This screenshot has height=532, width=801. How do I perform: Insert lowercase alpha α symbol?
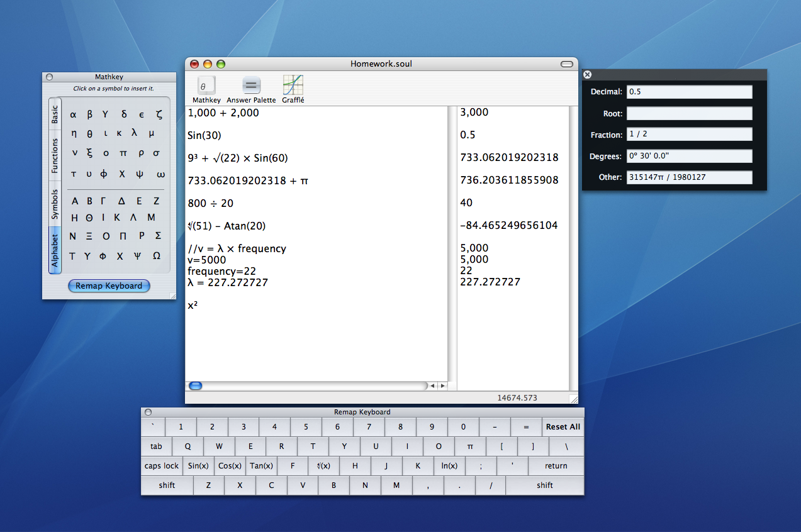pos(74,114)
